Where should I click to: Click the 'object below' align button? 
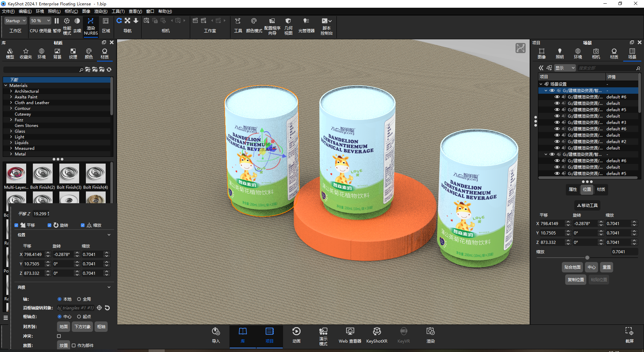coord(83,326)
